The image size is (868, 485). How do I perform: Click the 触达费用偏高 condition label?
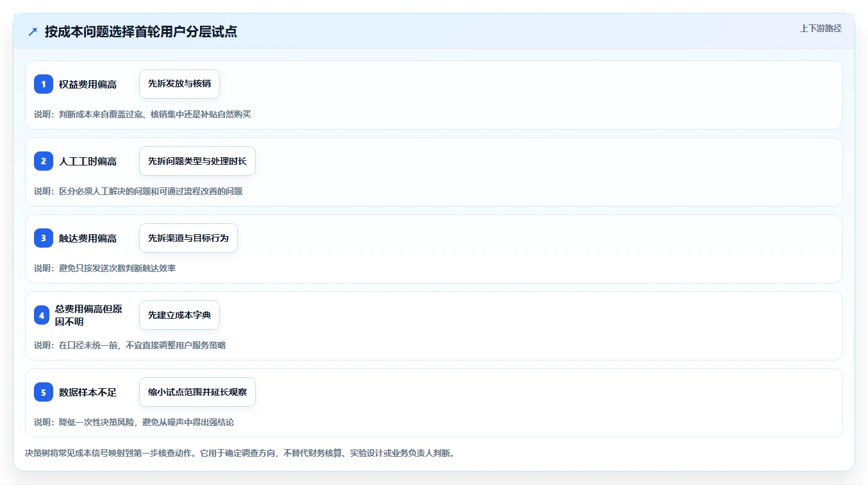point(88,238)
